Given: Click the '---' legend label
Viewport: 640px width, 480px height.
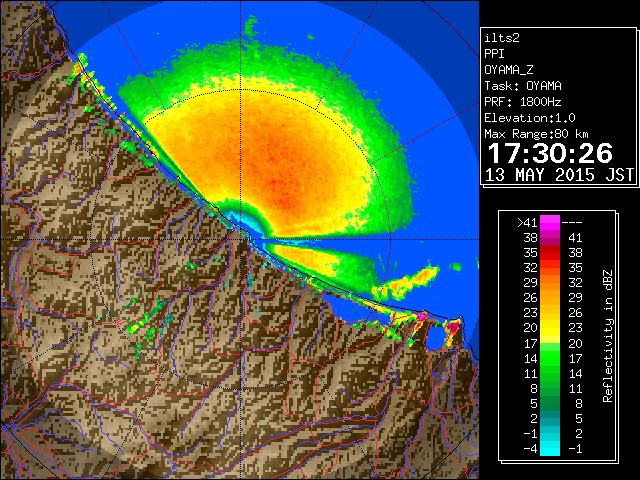Looking at the screenshot, I should (x=572, y=223).
